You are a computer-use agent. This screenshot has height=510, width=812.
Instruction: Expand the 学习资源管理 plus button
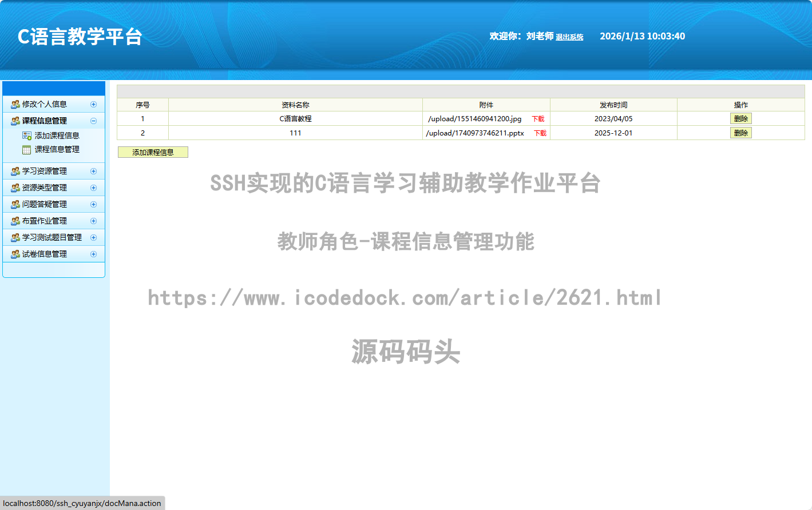[93, 171]
